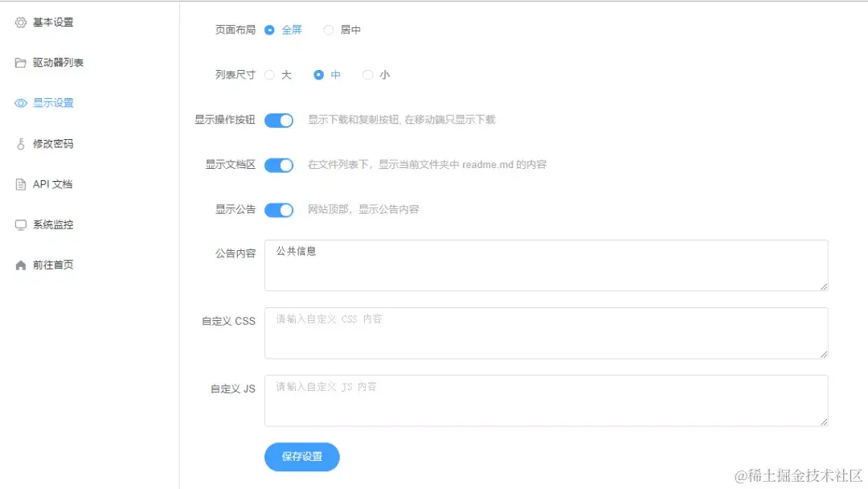Disable the 显示操作按钮 switch

click(x=279, y=119)
